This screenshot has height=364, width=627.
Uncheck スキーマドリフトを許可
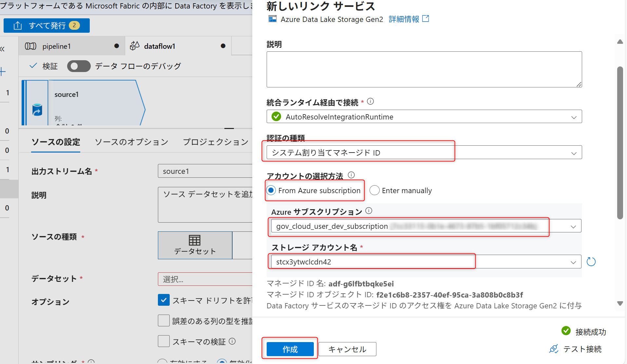pyautogui.click(x=164, y=300)
